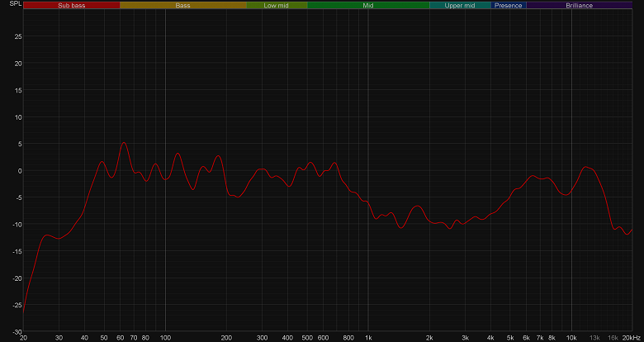Screen dimensions: 644x342
Task: Select the Bass band label
Action: (183, 5)
